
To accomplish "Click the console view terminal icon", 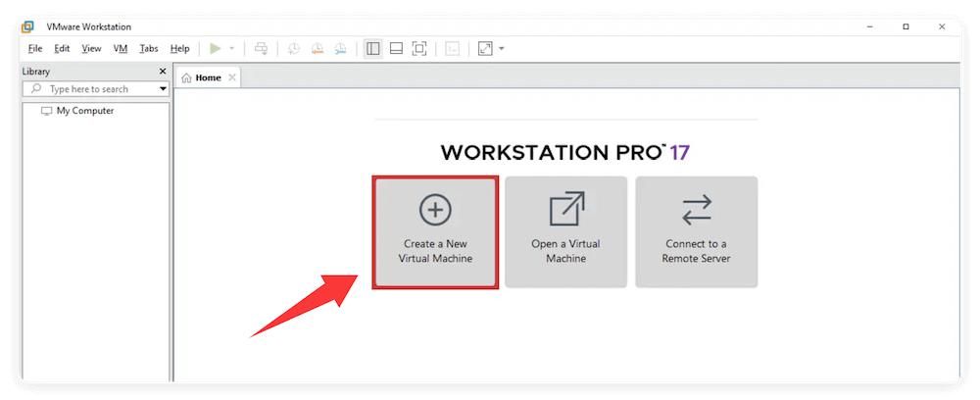I will tap(453, 49).
